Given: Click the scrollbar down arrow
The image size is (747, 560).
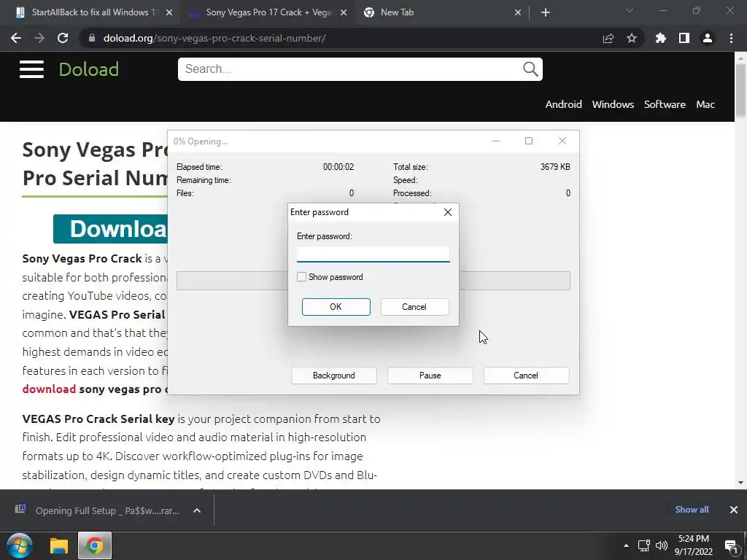Looking at the screenshot, I should [x=741, y=483].
